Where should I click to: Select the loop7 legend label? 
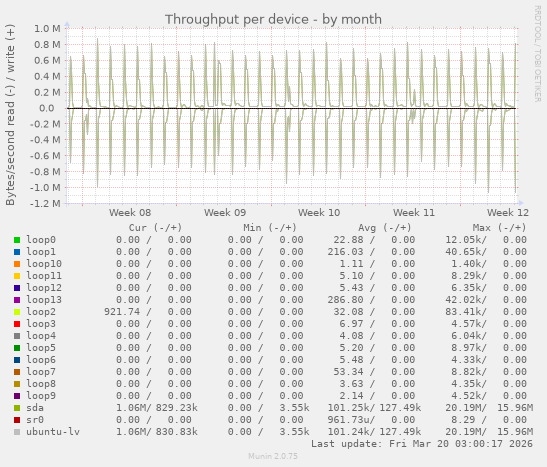[41, 371]
